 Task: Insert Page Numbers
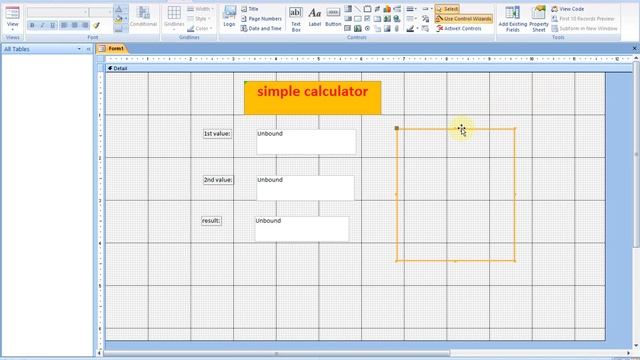pos(261,19)
